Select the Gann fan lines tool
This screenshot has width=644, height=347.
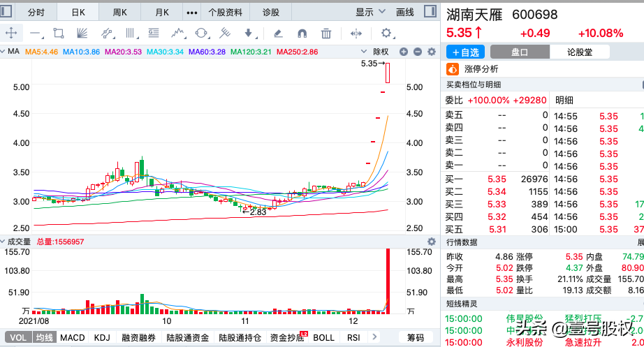[82, 34]
